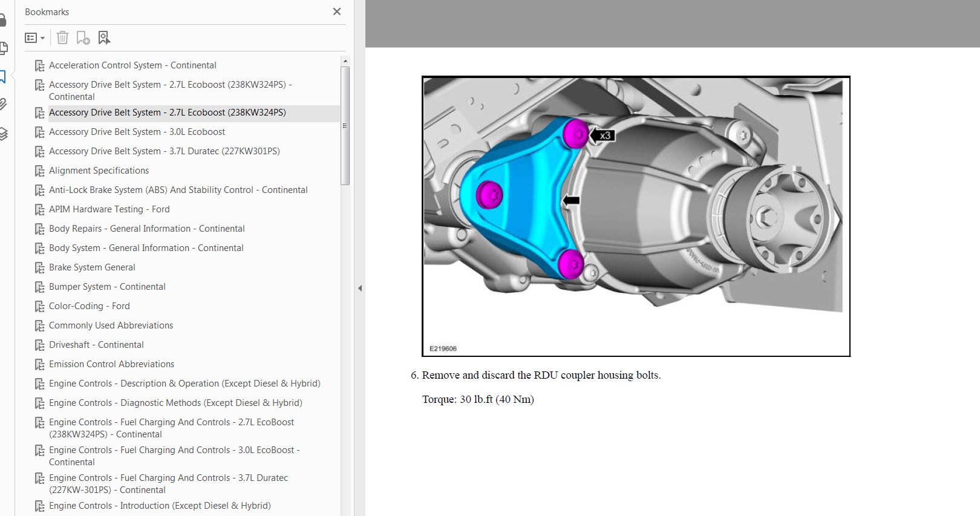Go to Alignment Specifications bookmark

pyautogui.click(x=99, y=171)
